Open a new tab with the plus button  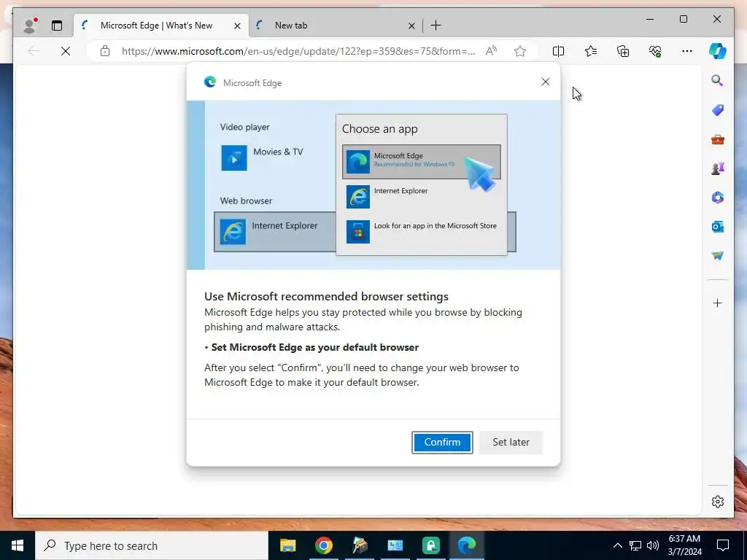pyautogui.click(x=436, y=26)
